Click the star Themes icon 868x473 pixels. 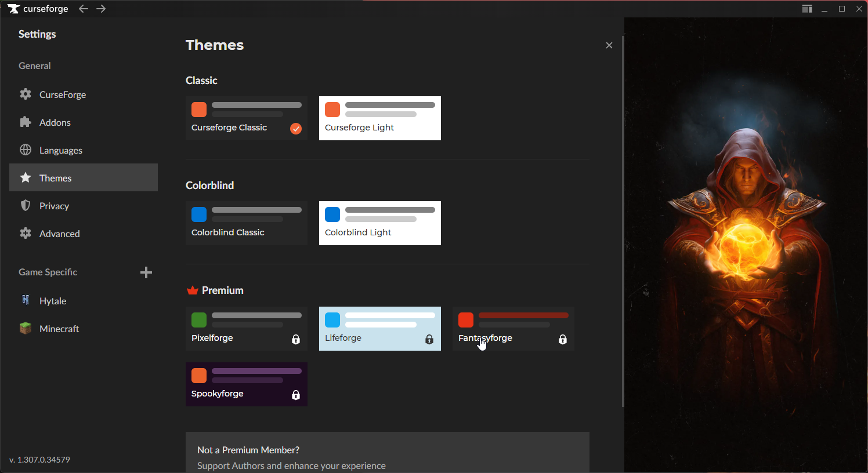(x=26, y=177)
